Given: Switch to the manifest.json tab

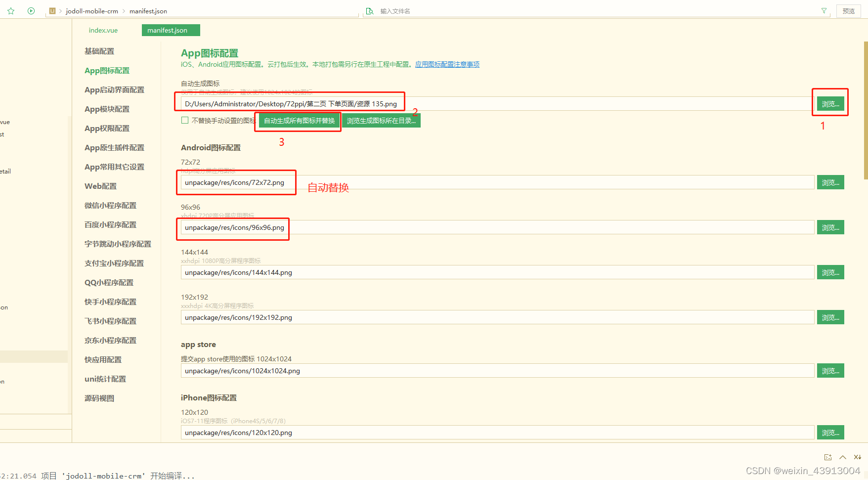Looking at the screenshot, I should 171,30.
